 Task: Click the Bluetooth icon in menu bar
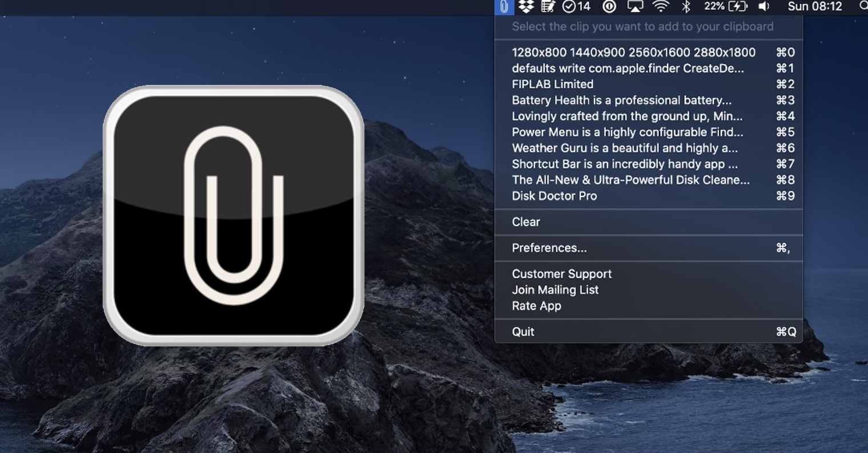(x=686, y=7)
